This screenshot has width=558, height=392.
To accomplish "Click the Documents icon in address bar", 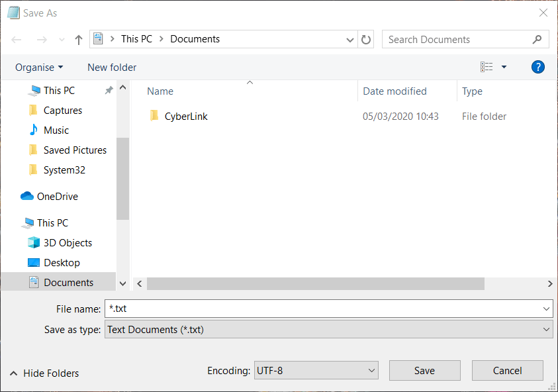I will 98,38.
